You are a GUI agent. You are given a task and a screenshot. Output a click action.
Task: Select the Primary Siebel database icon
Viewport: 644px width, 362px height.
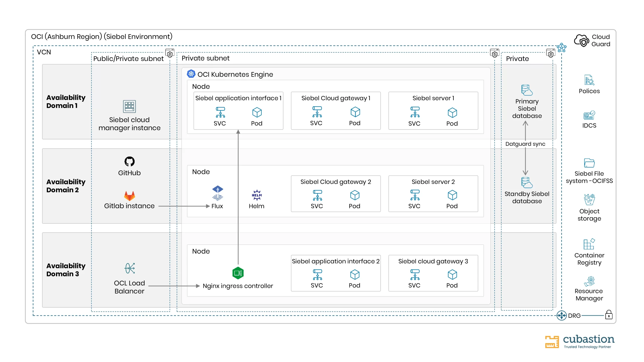[527, 90]
